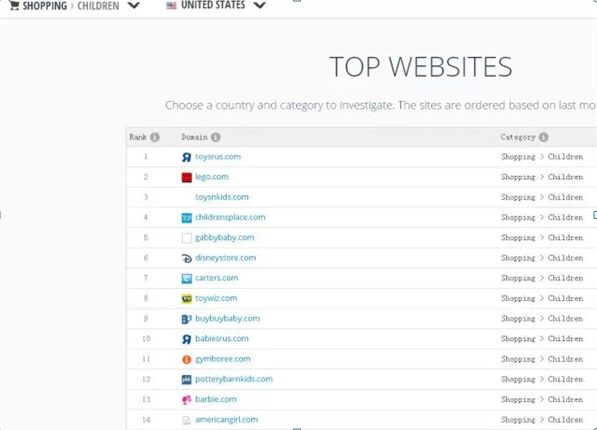Click the pink barbie.com favicon
Screen dimensions: 597x430
tap(187, 400)
